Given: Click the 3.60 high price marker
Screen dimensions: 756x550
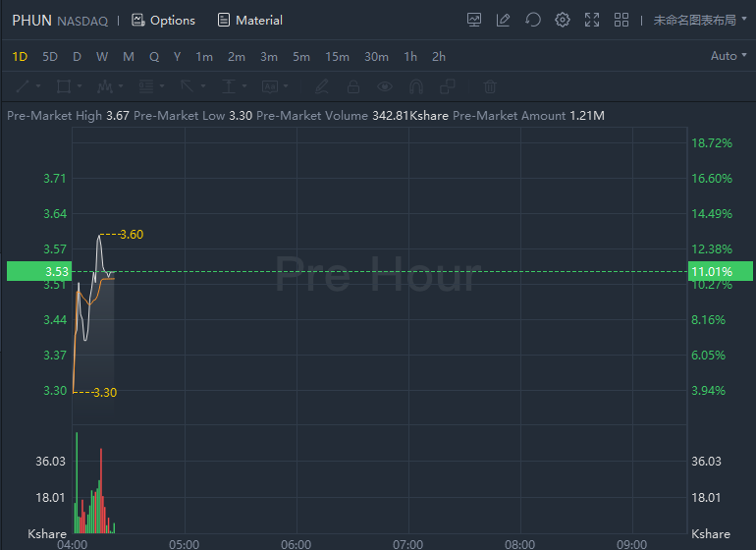Looking at the screenshot, I should 132,235.
